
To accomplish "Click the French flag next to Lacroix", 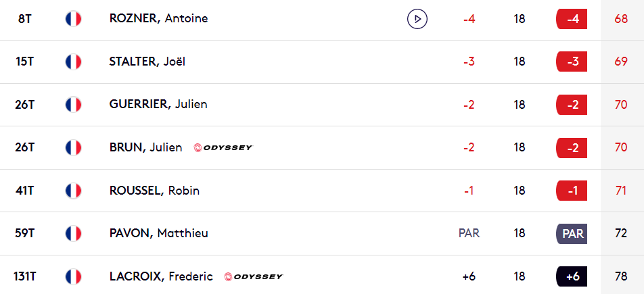I will 73,276.
